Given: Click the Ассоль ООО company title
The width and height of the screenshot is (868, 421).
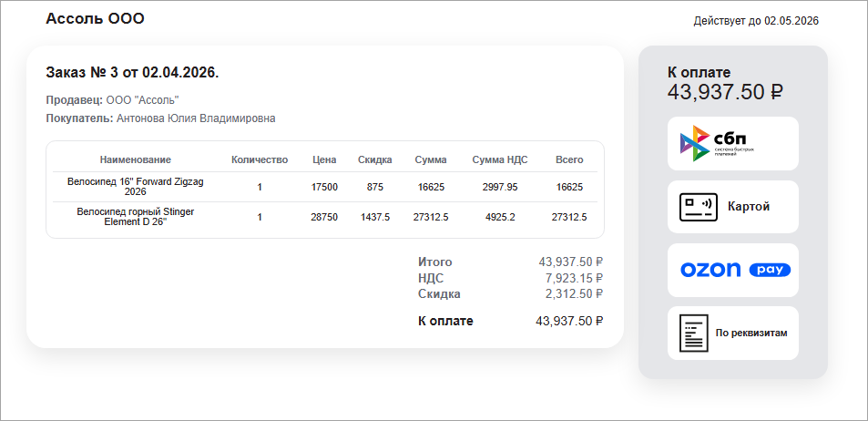Looking at the screenshot, I should 95,18.
